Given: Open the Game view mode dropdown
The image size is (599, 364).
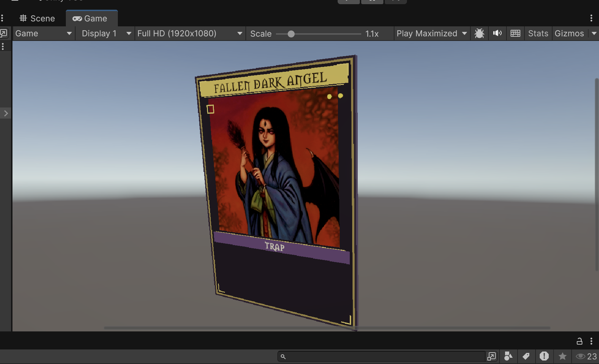Looking at the screenshot, I should coord(44,34).
